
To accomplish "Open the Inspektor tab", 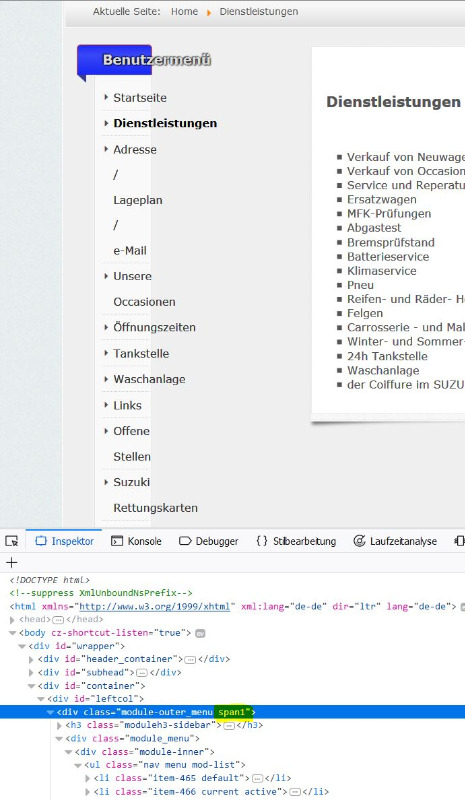I will coord(64,541).
